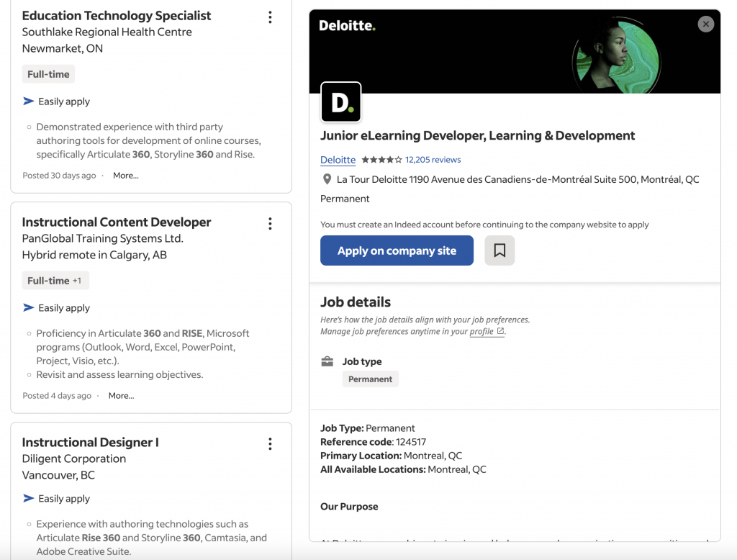Close the Deloitte job details panel

click(705, 24)
